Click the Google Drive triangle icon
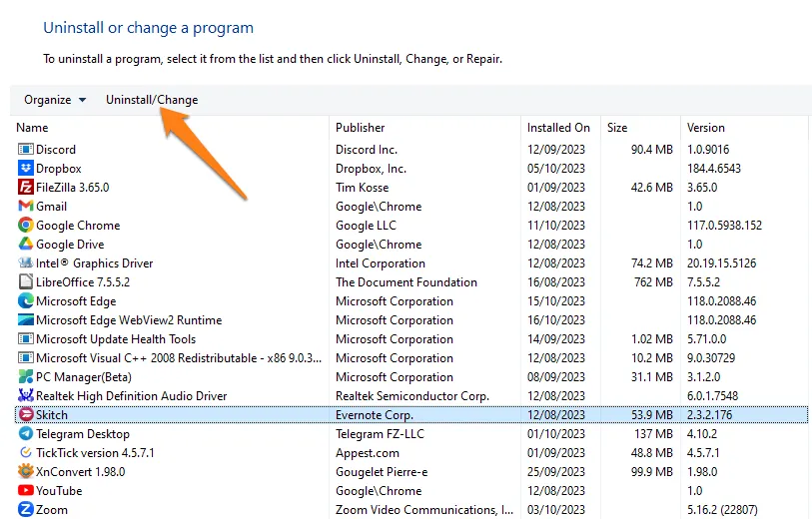The image size is (812, 519). pyautogui.click(x=25, y=244)
